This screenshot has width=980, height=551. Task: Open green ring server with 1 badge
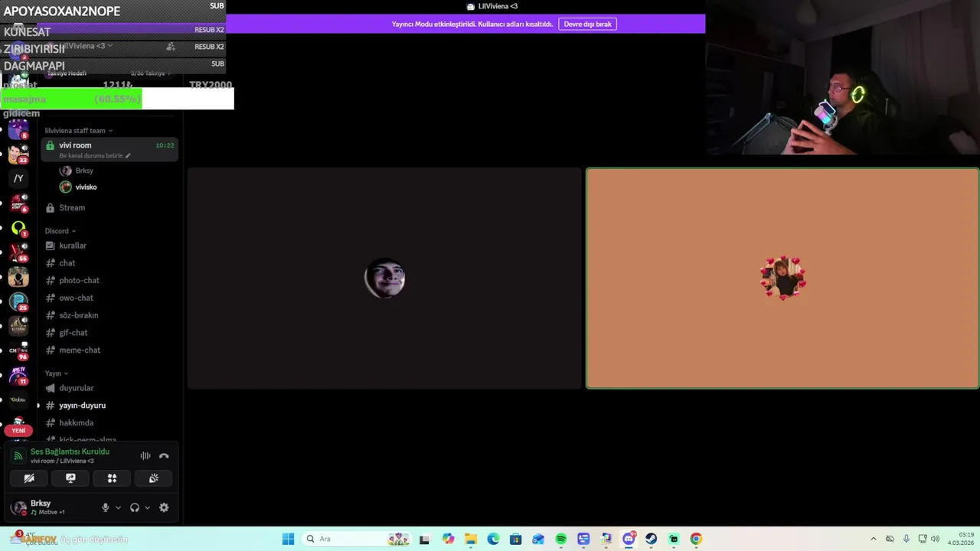[x=18, y=228]
